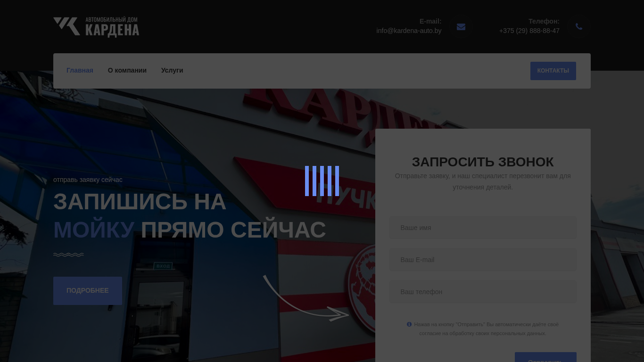This screenshot has width=644, height=362.
Task: Open the О компании menu item
Action: (x=127, y=70)
